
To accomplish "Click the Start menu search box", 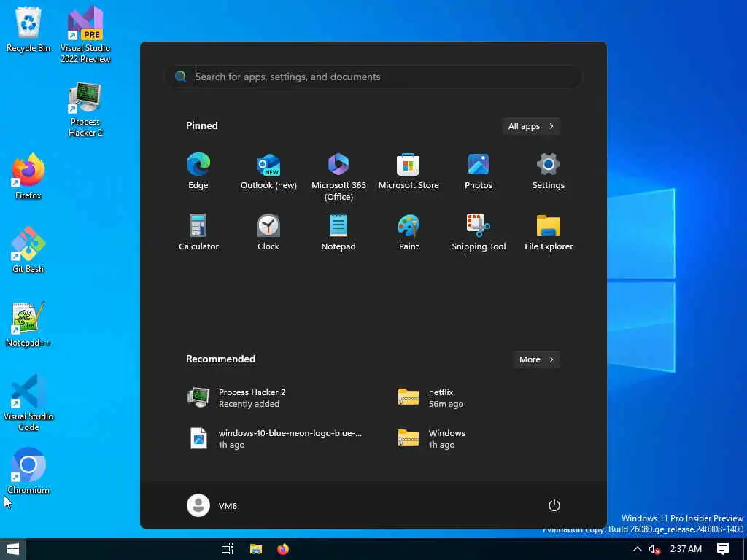I will coord(373,77).
